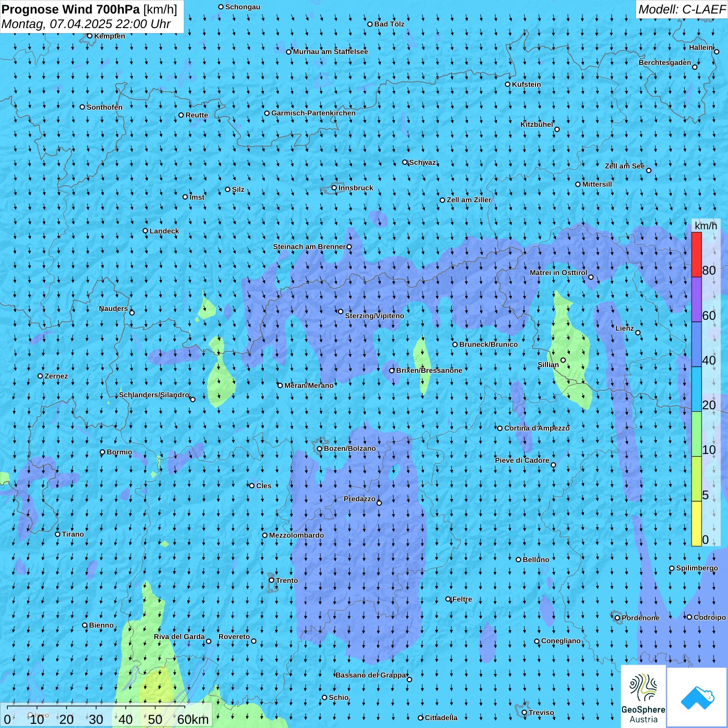This screenshot has height=728, width=728.
Task: Click the "km/h" legend unit label
Action: (x=706, y=226)
